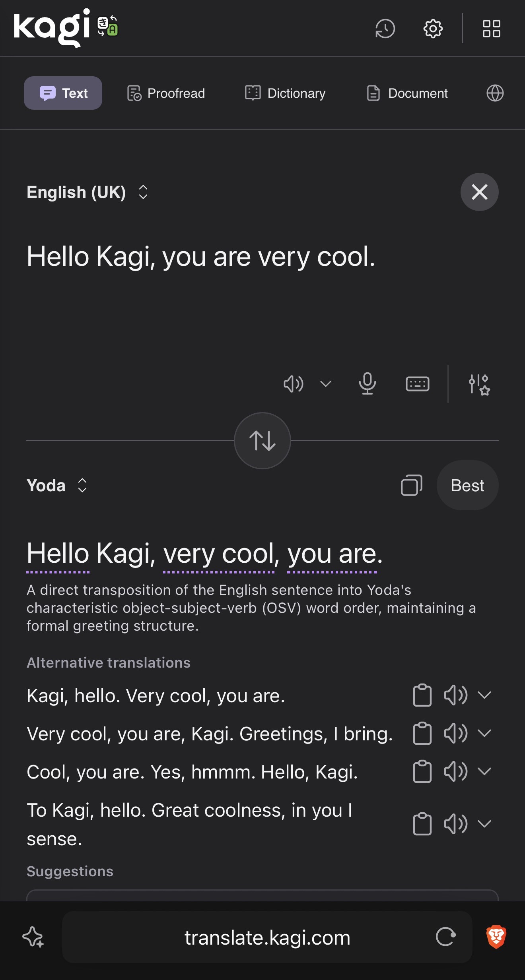Screen dimensions: 525x980
Task: Swap source and target languages
Action: tap(262, 441)
